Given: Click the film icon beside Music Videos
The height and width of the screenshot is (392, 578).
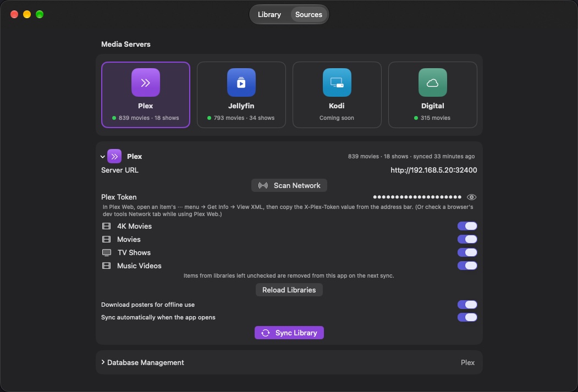Looking at the screenshot, I should (x=106, y=266).
